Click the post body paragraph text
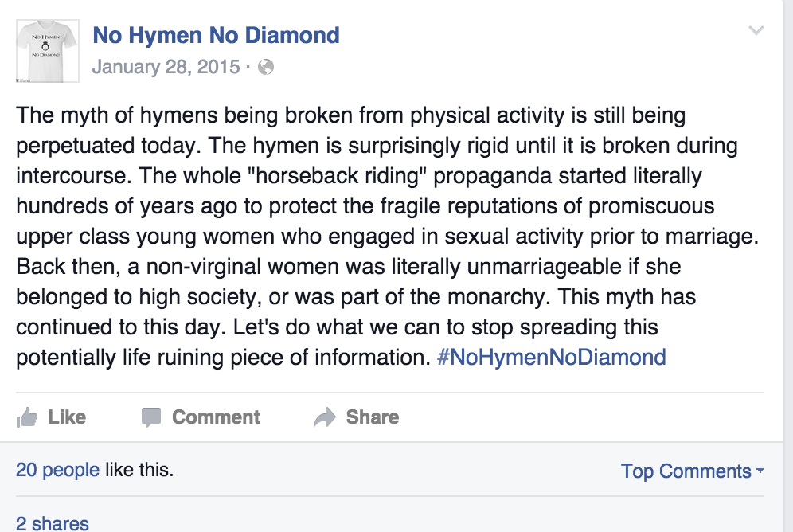 click(388, 237)
